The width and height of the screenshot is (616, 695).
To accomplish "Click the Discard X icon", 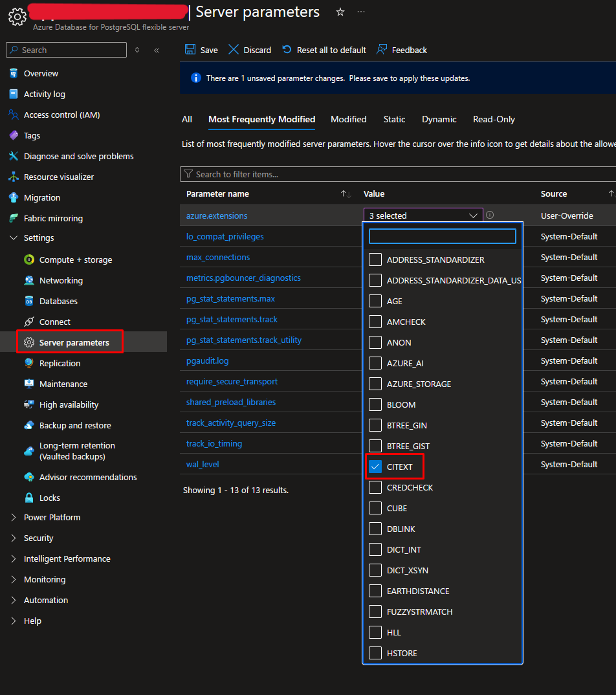I will (234, 50).
